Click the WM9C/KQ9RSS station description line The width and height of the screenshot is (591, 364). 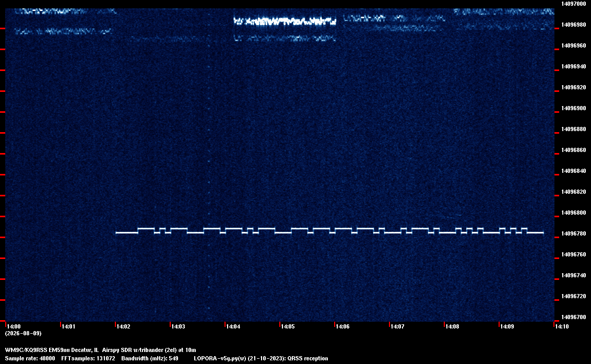coord(101,350)
